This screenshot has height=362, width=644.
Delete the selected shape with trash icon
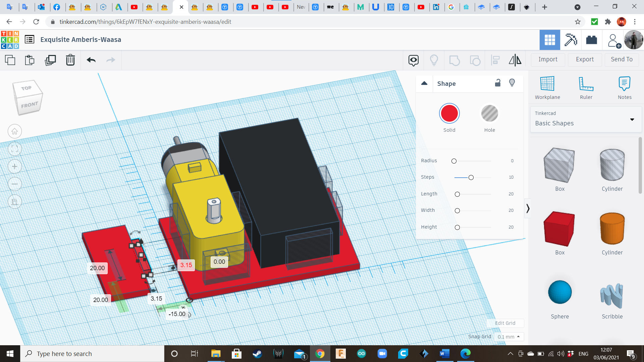coord(70,60)
